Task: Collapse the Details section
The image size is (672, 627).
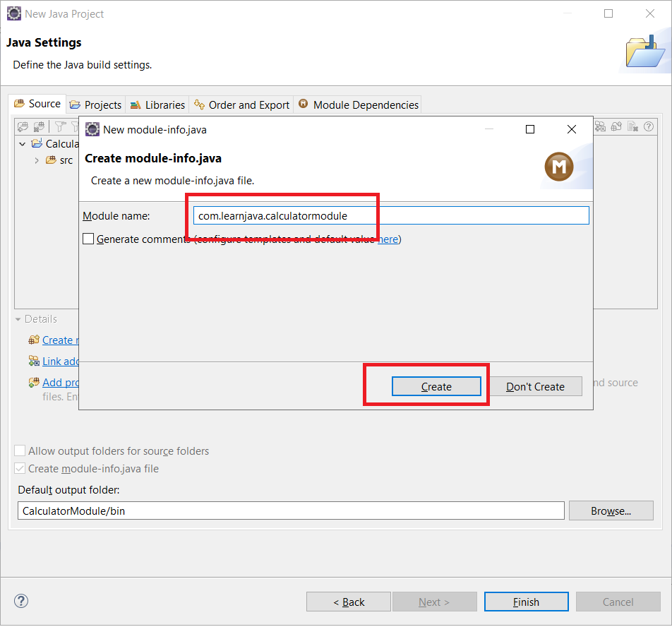Action: [x=18, y=319]
